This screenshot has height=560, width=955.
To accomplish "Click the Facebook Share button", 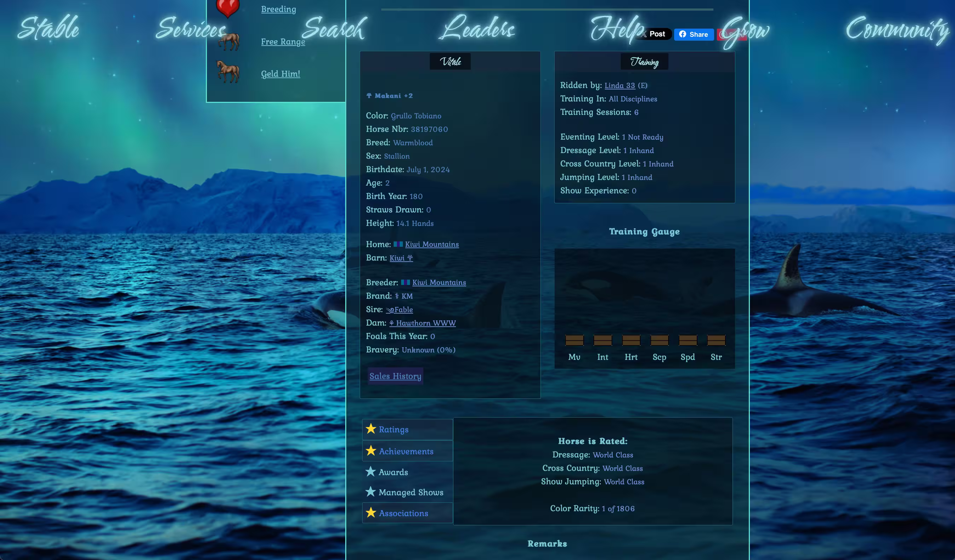I will [694, 35].
